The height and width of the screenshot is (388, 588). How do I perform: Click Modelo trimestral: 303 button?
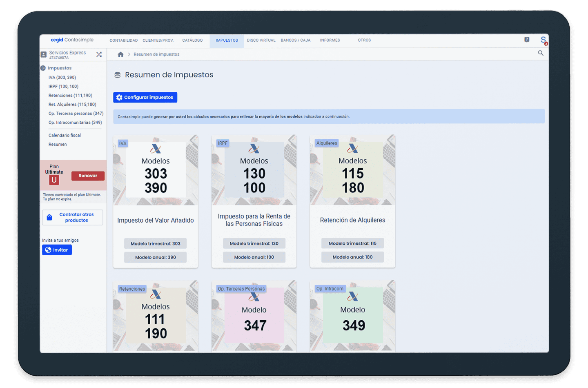point(155,243)
